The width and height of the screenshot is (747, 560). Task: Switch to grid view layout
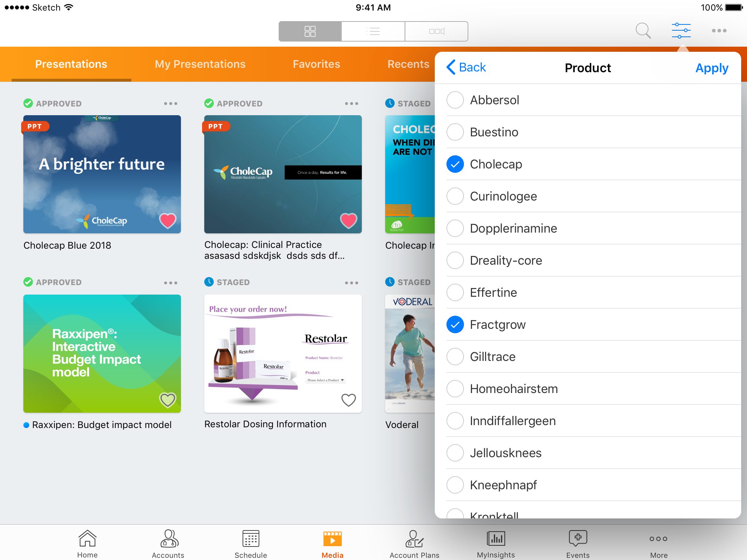click(310, 31)
